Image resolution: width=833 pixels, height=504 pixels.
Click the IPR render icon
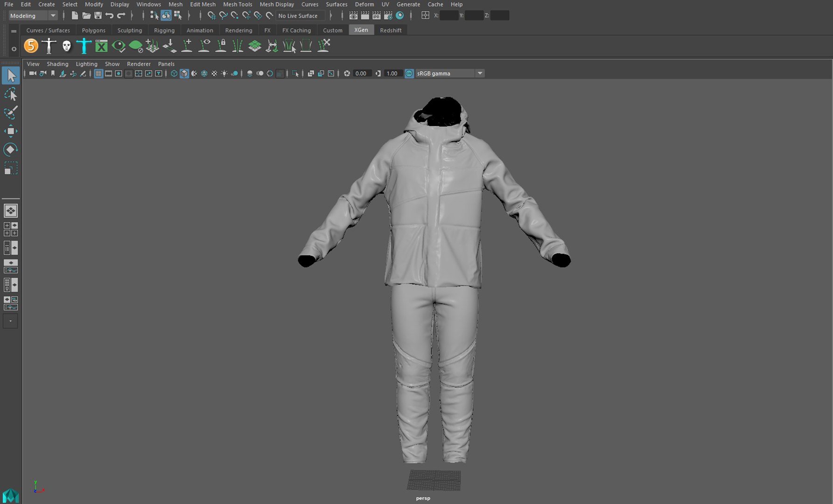(376, 15)
